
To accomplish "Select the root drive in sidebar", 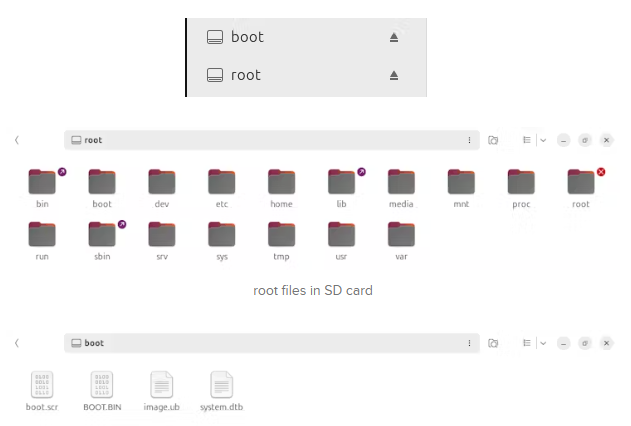I will point(246,75).
